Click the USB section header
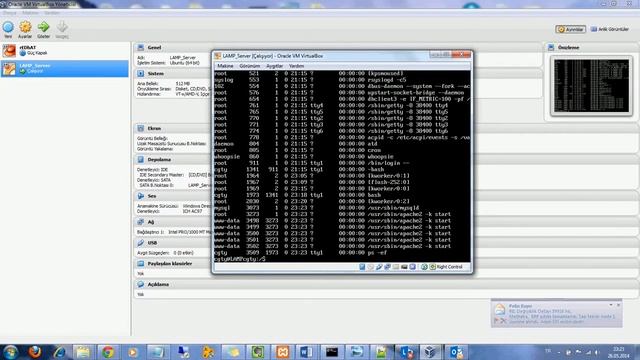640x360 pixels. coord(152,243)
